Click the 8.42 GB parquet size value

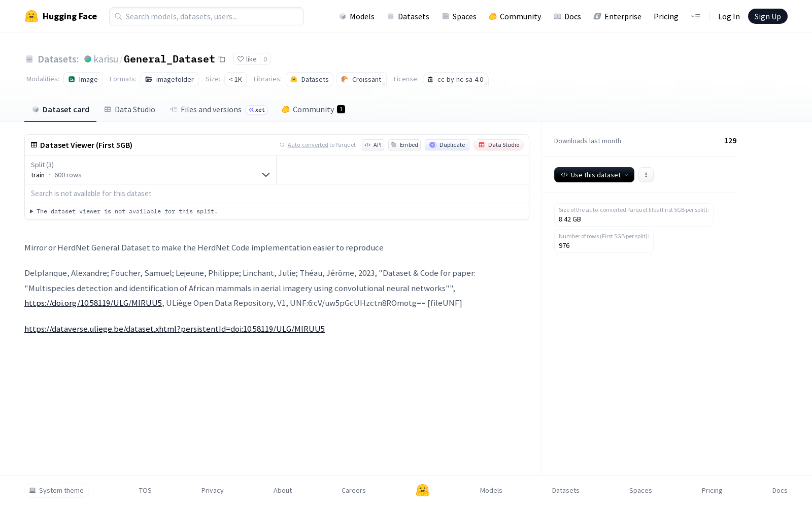pos(570,219)
